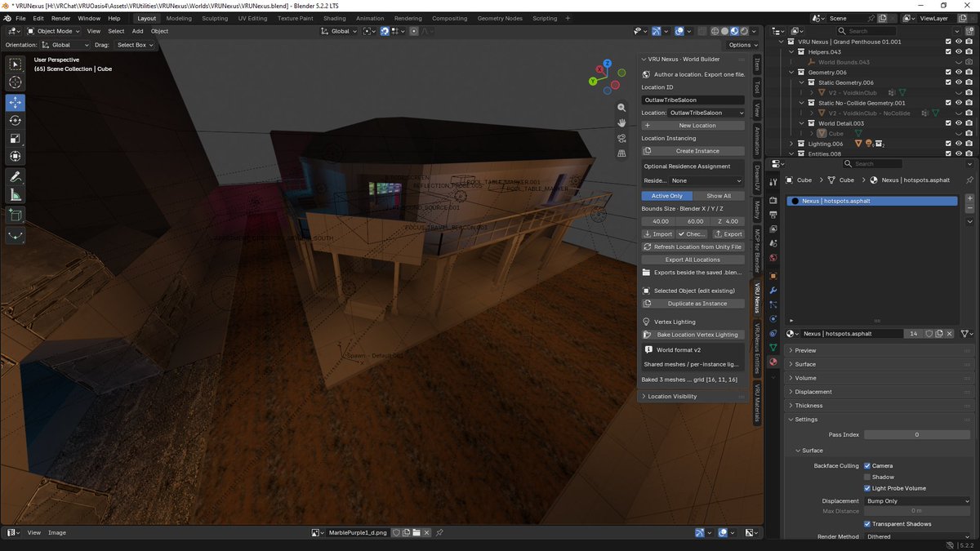Select Material Preview viewport shading
Image resolution: width=980 pixels, height=551 pixels.
[734, 31]
